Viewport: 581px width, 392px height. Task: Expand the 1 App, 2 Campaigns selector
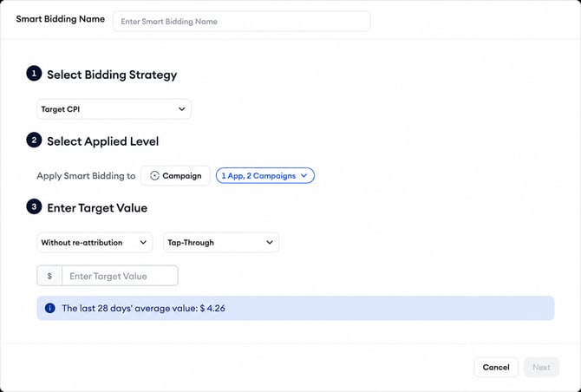(265, 176)
